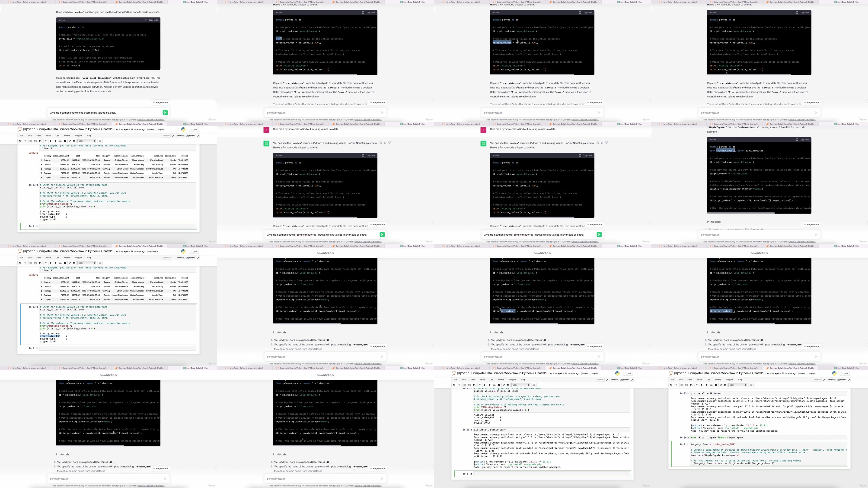The image size is (868, 488).
Task: Click plus insert-cell icon in 19-minutes-ago Jupyter frame
Action: coord(25,141)
